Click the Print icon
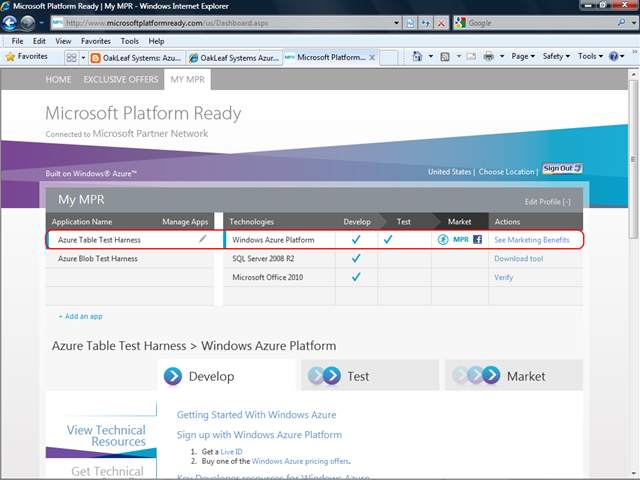Screen dimensions: 640x480 click(489, 56)
